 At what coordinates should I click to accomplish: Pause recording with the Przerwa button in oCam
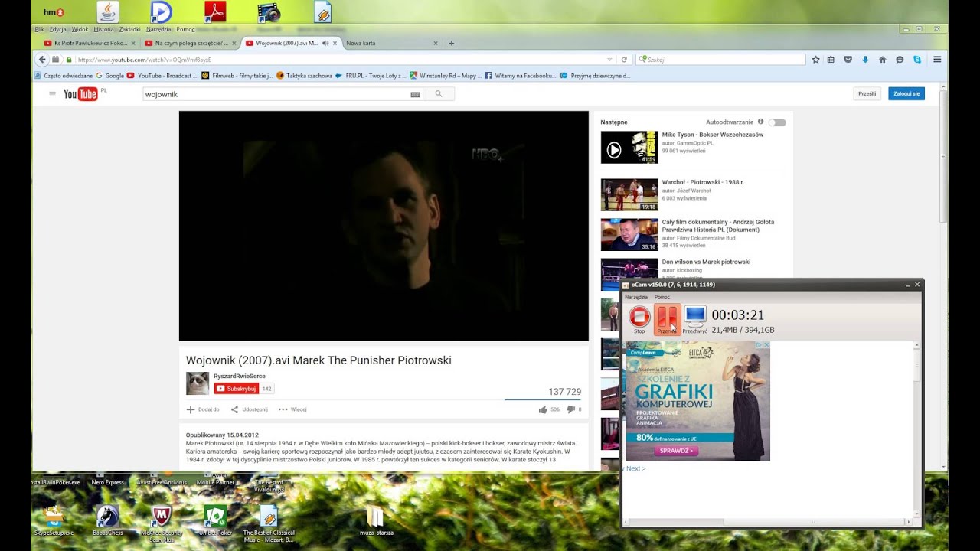coord(667,319)
